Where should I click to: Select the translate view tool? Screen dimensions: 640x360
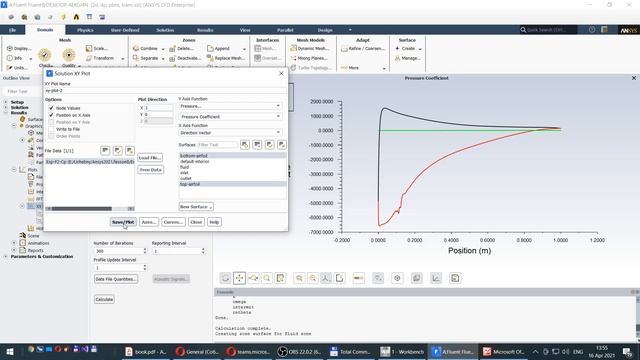tap(239, 278)
